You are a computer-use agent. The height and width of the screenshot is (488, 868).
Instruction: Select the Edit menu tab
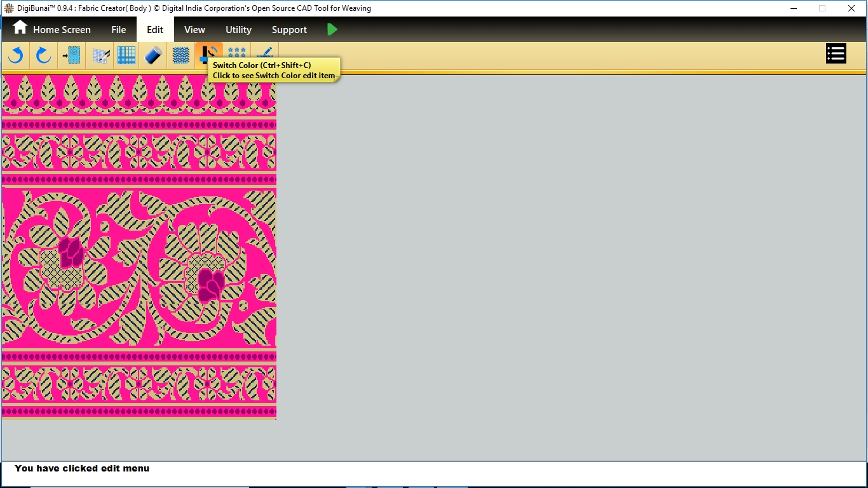(x=155, y=30)
